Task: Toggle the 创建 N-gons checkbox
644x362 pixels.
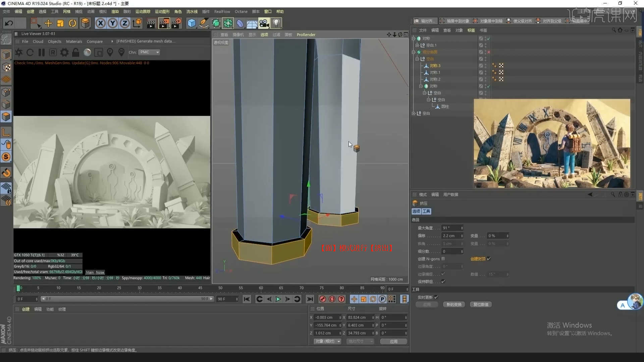Action: point(443,259)
